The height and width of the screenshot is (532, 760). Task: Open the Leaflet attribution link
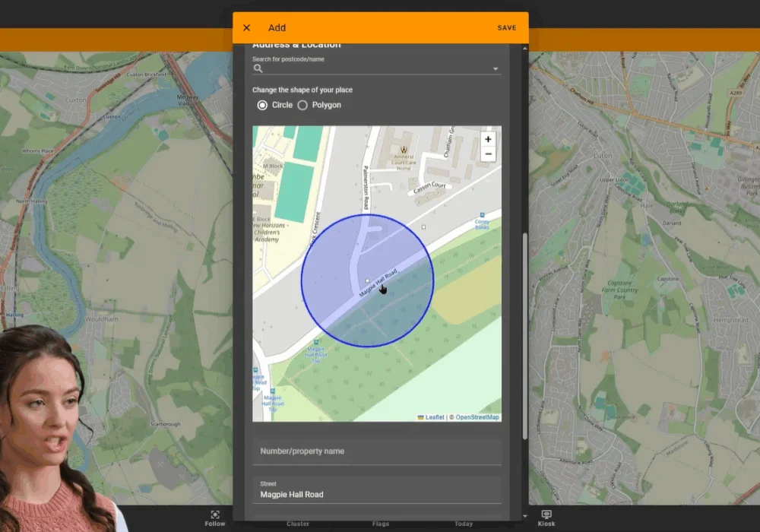click(x=434, y=417)
